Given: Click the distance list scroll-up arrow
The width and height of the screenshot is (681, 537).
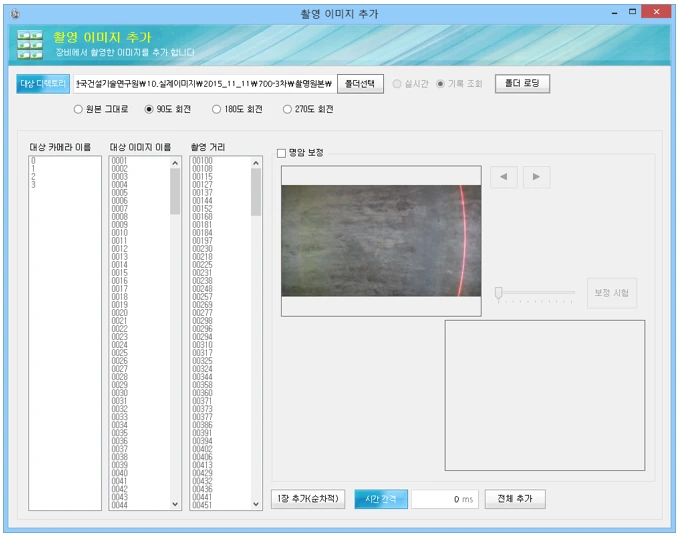Looking at the screenshot, I should [256, 163].
